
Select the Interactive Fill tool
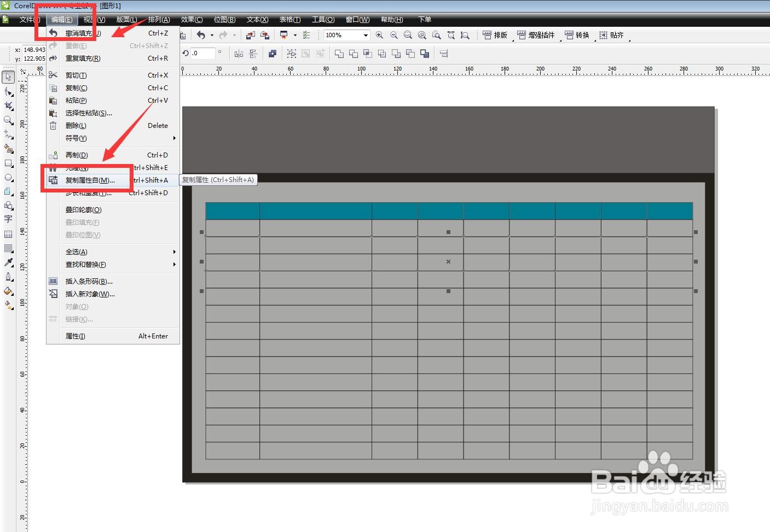pos(8,305)
